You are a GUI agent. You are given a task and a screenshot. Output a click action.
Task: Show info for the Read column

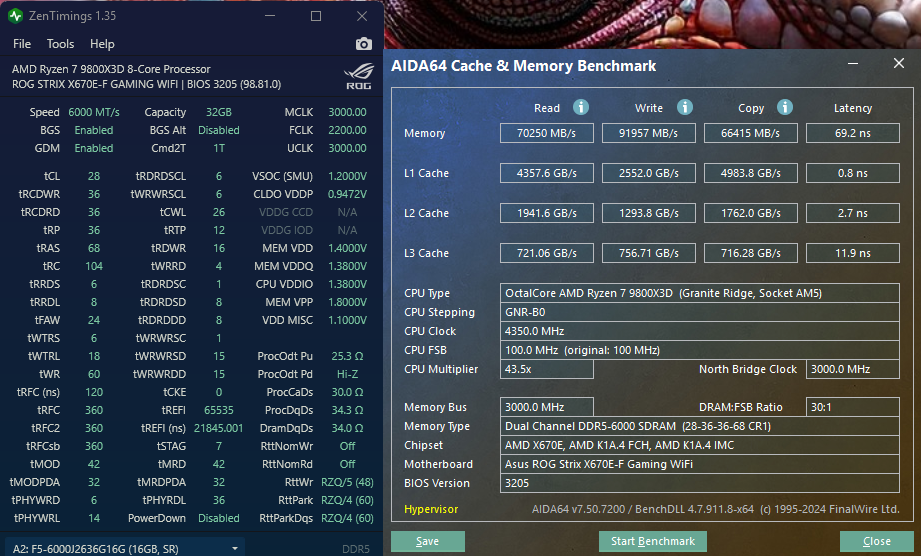pyautogui.click(x=581, y=107)
